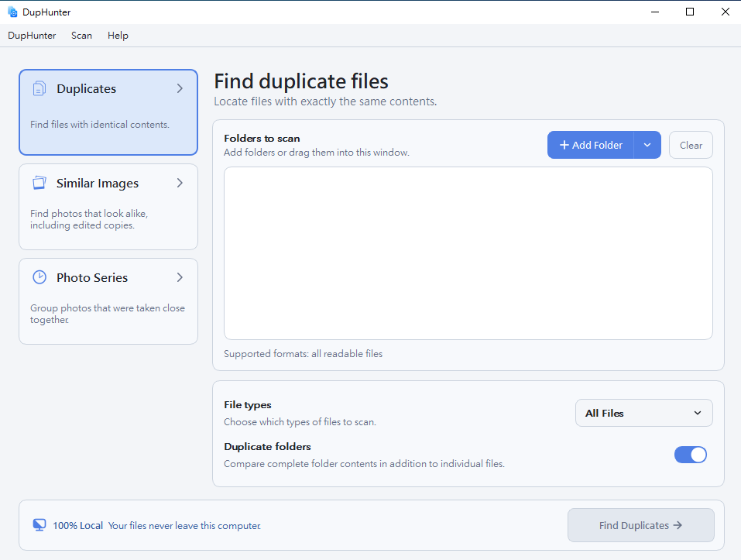Open the Add Folder dropdown arrow
Viewport: 741px width, 560px height.
pyautogui.click(x=647, y=145)
